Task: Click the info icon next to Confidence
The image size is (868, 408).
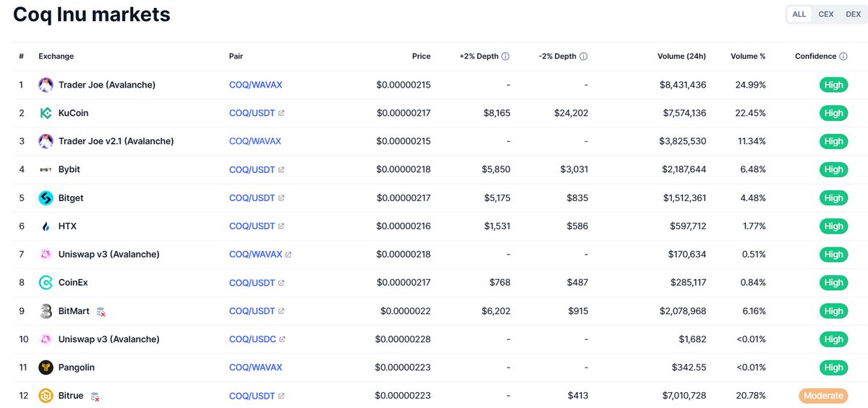Action: click(843, 56)
